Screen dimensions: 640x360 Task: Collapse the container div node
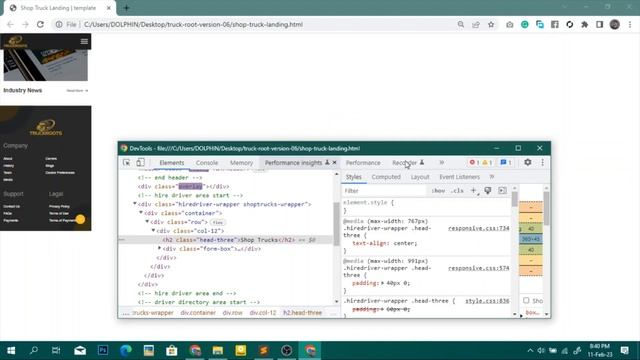pos(141,213)
